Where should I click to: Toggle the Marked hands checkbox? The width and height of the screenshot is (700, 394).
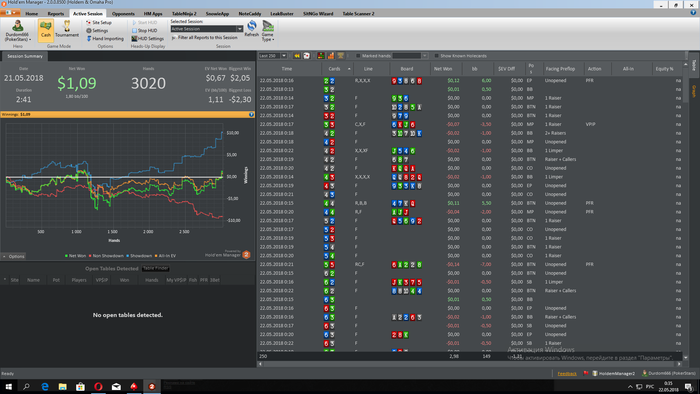(x=358, y=56)
